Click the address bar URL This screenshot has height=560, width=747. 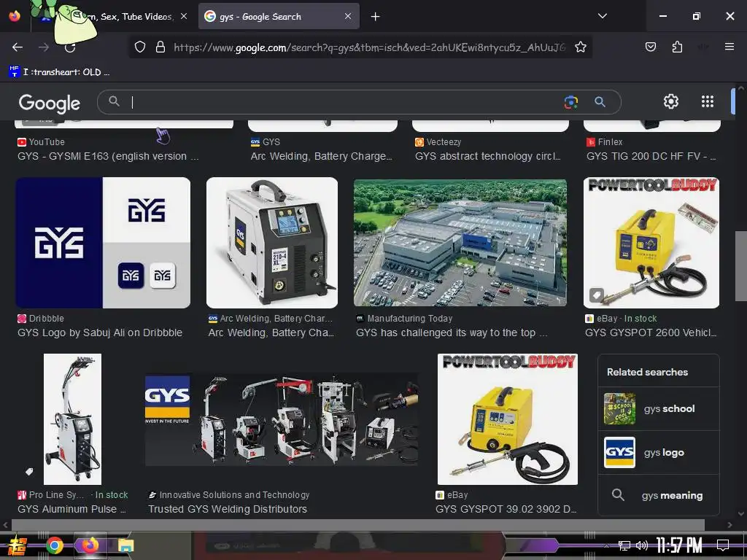click(x=369, y=47)
